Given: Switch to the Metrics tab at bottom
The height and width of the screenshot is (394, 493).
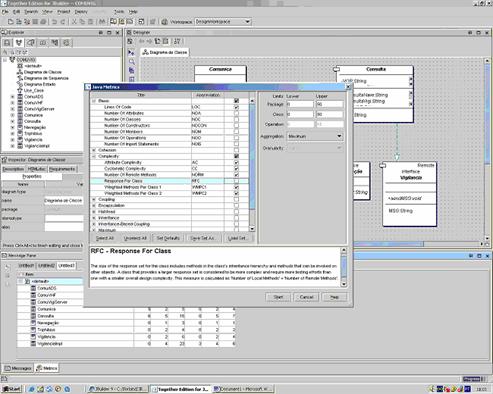Looking at the screenshot, I should pos(47,368).
